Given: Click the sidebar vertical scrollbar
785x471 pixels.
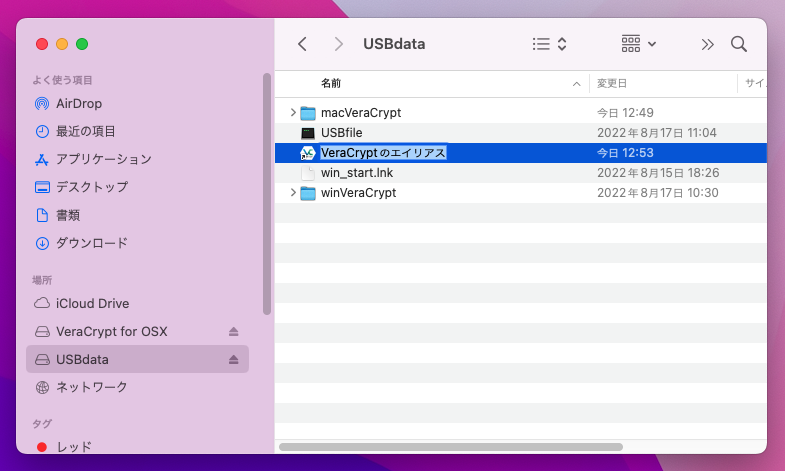Looking at the screenshot, I should [x=266, y=190].
